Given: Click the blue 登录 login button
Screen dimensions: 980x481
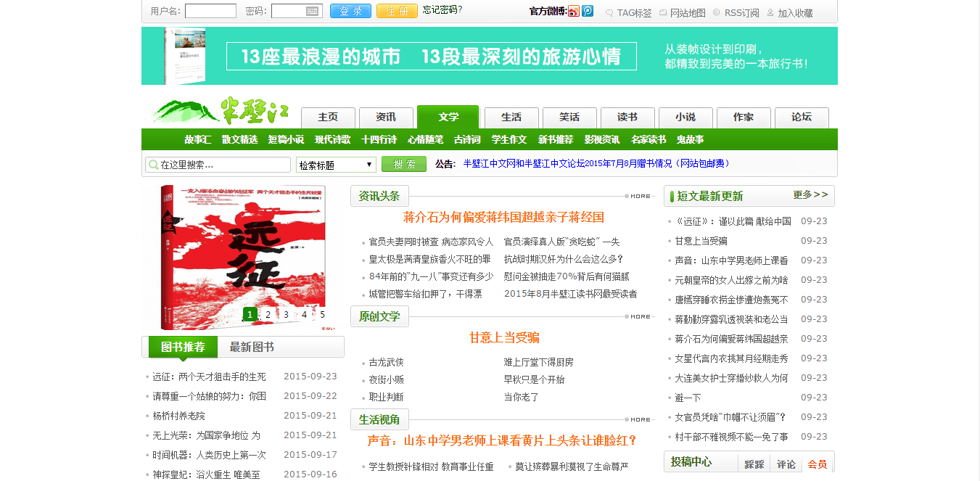Looking at the screenshot, I should click(x=350, y=11).
